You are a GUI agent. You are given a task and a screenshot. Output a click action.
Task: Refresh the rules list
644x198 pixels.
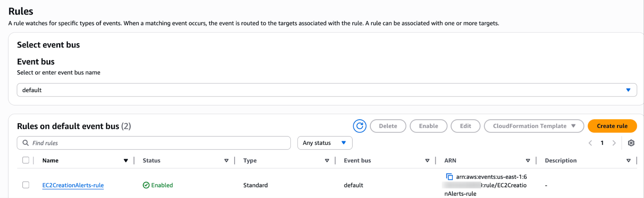pos(359,126)
